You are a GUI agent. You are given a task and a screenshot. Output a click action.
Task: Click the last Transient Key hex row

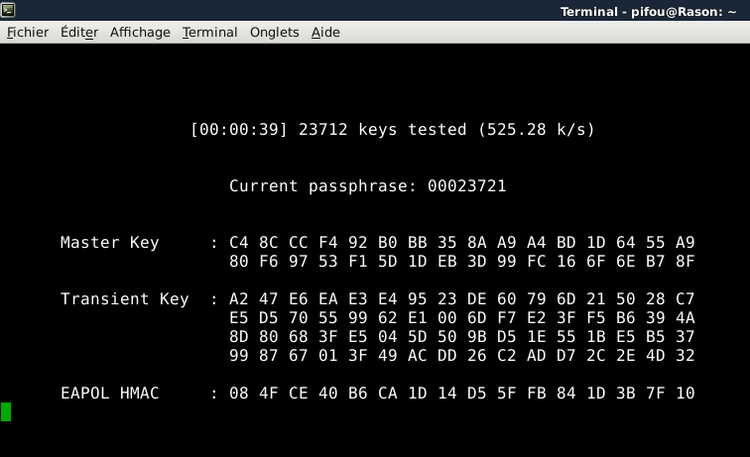462,356
